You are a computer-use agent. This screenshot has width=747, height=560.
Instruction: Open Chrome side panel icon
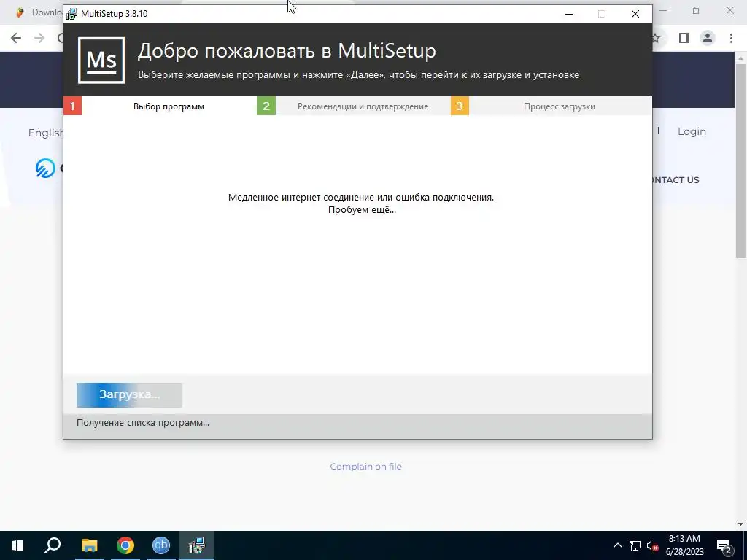(x=684, y=38)
